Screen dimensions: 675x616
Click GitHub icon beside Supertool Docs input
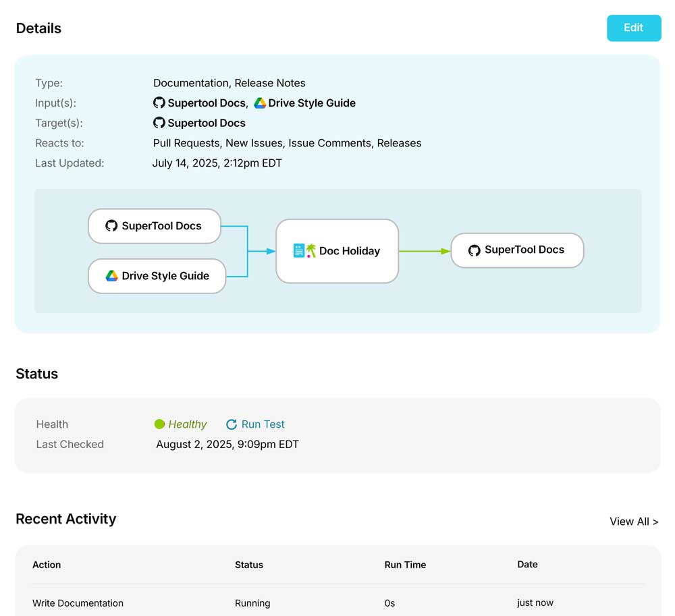coord(159,103)
